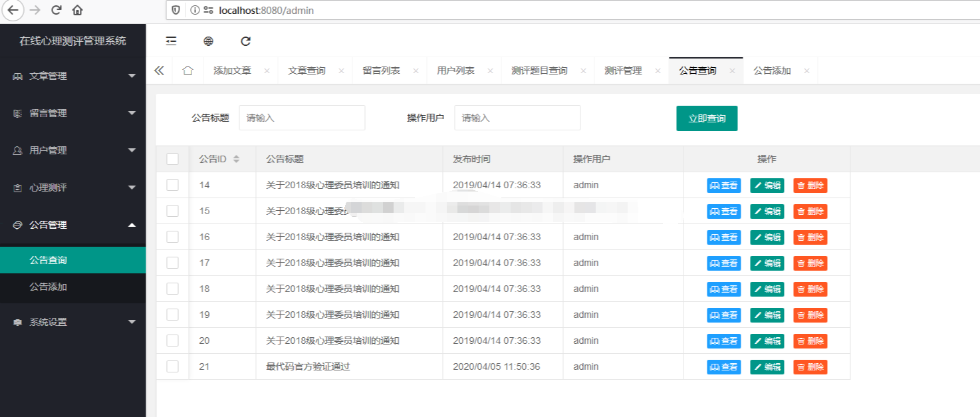Screen dimensions: 980x417
Task: Collapse sidebar using menu fold icon
Action: [x=172, y=41]
